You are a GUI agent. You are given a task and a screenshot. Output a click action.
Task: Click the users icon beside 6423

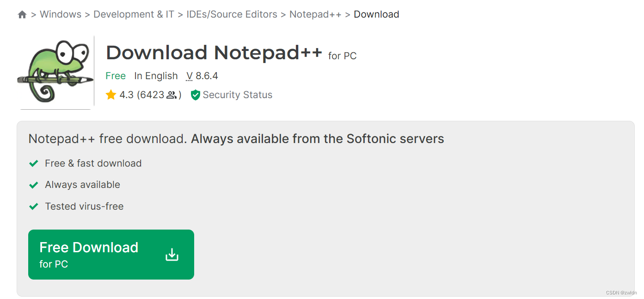pyautogui.click(x=172, y=95)
